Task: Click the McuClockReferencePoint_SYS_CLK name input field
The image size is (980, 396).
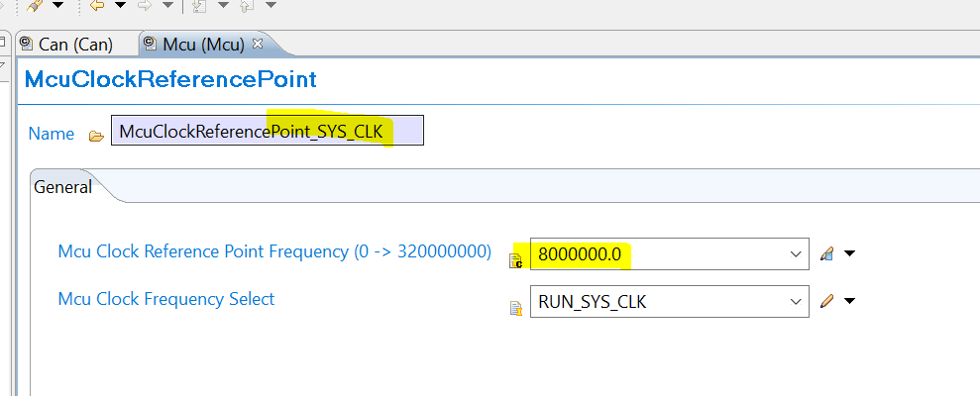Action: (268, 132)
